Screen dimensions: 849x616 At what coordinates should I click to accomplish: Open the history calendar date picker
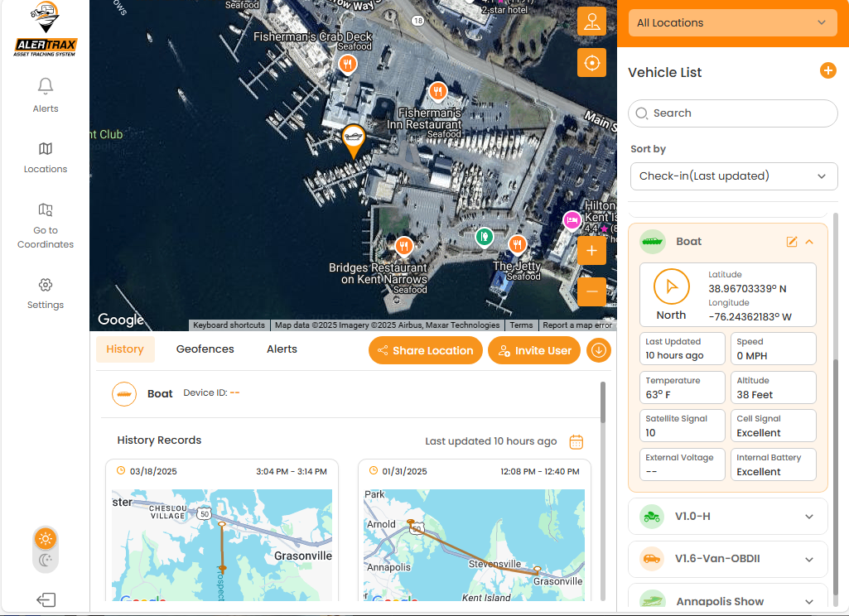click(576, 441)
